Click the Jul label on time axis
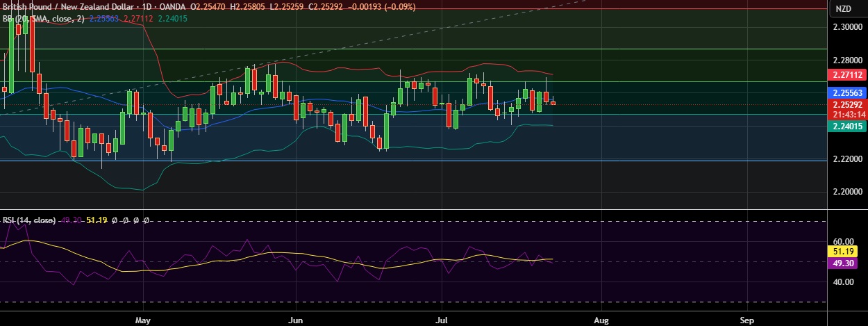 click(x=442, y=320)
